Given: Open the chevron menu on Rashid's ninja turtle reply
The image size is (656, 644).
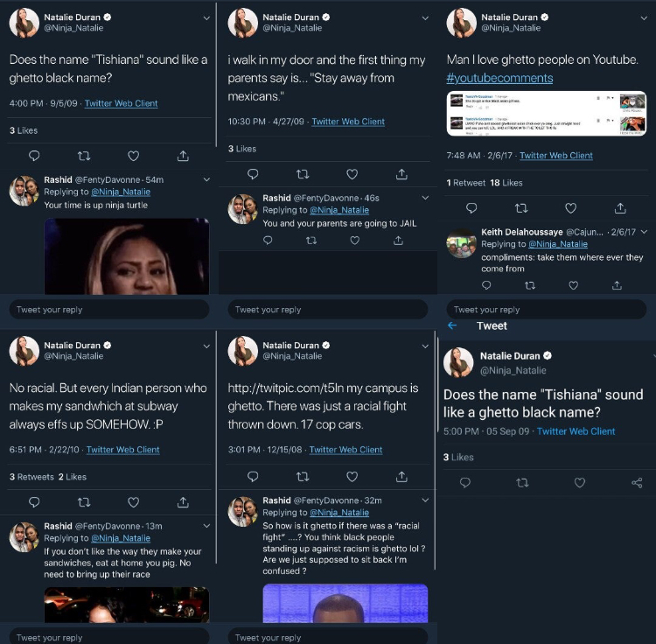Looking at the screenshot, I should pyautogui.click(x=206, y=179).
